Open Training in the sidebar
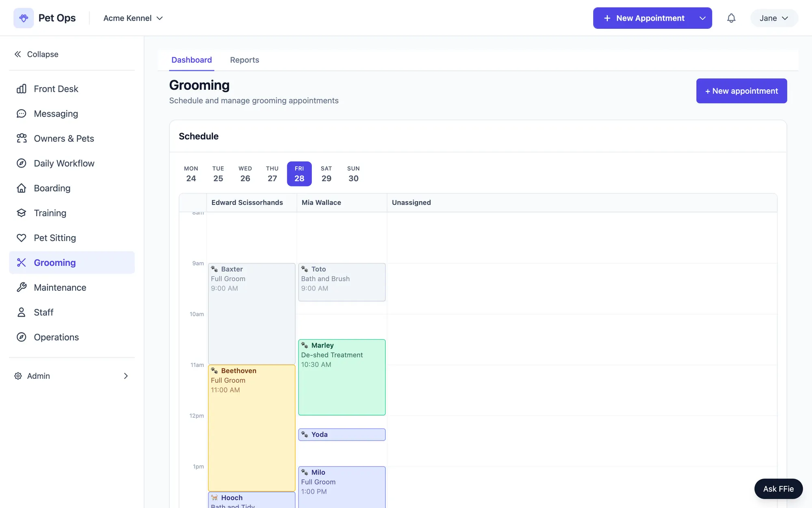 pyautogui.click(x=72, y=213)
